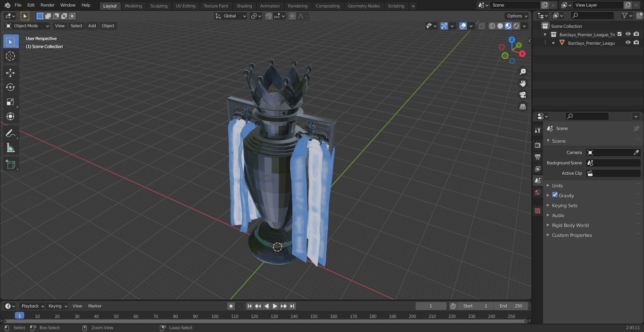Enable the Gravity checkbox

(x=555, y=195)
